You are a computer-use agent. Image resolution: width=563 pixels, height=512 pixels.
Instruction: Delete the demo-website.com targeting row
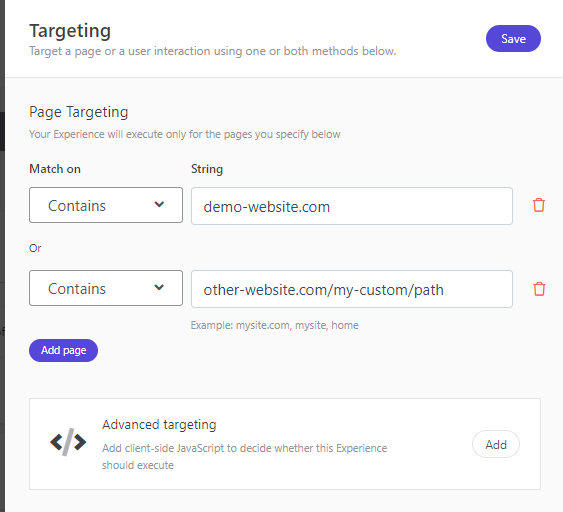539,205
